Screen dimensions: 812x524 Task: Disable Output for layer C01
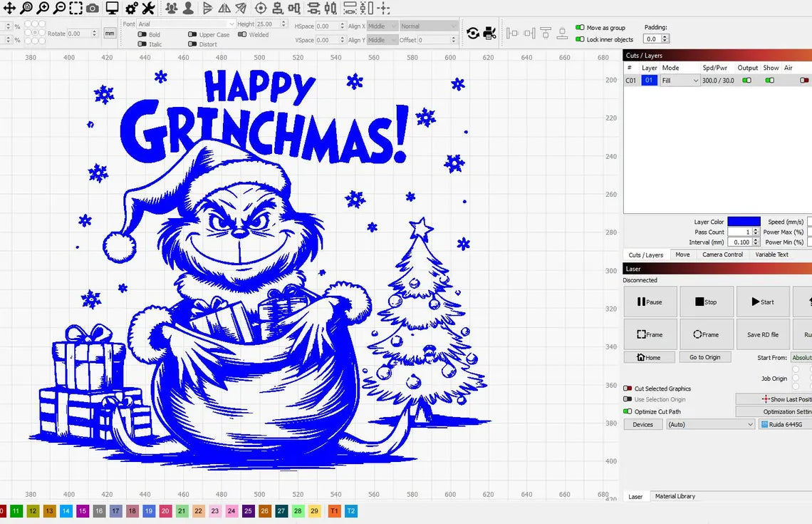click(x=746, y=81)
